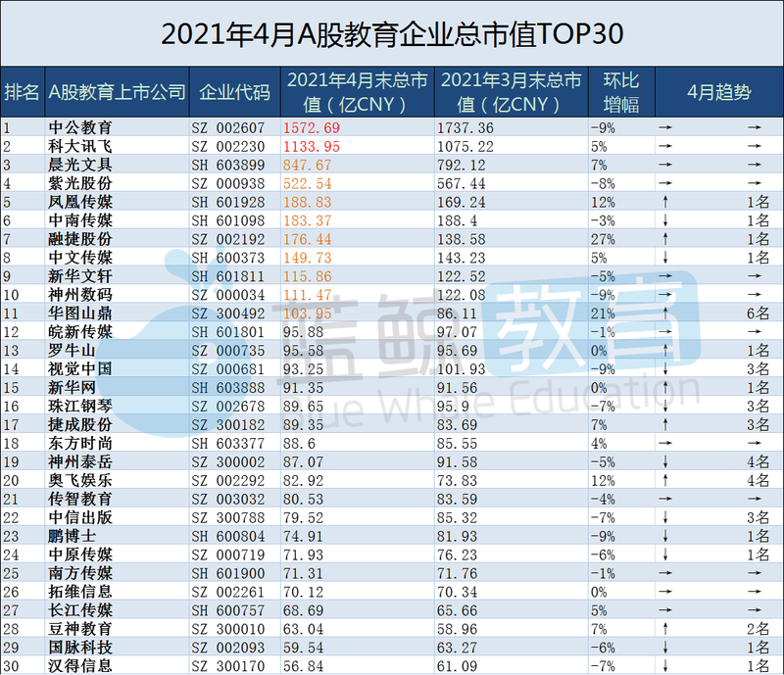This screenshot has height=675, width=784.
Task: Click stock code SZ 300492
Action: 228,313
